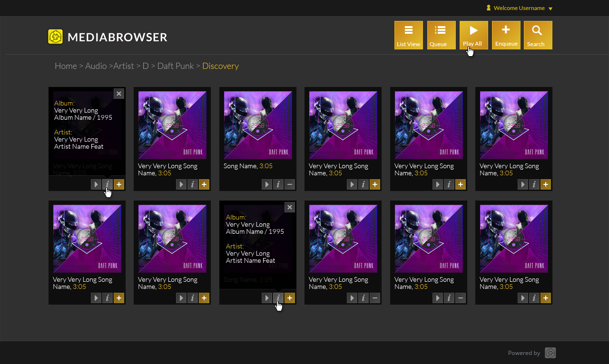Switch to List View
The image size is (609, 364).
(409, 35)
